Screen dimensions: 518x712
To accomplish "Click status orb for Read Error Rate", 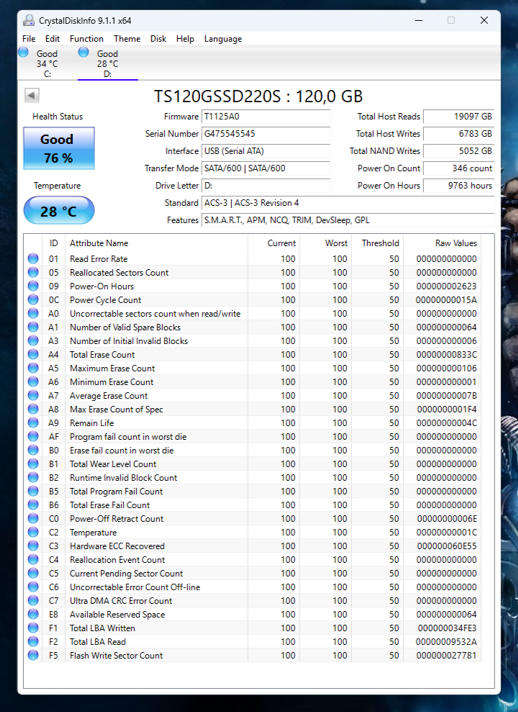I will click(33, 259).
